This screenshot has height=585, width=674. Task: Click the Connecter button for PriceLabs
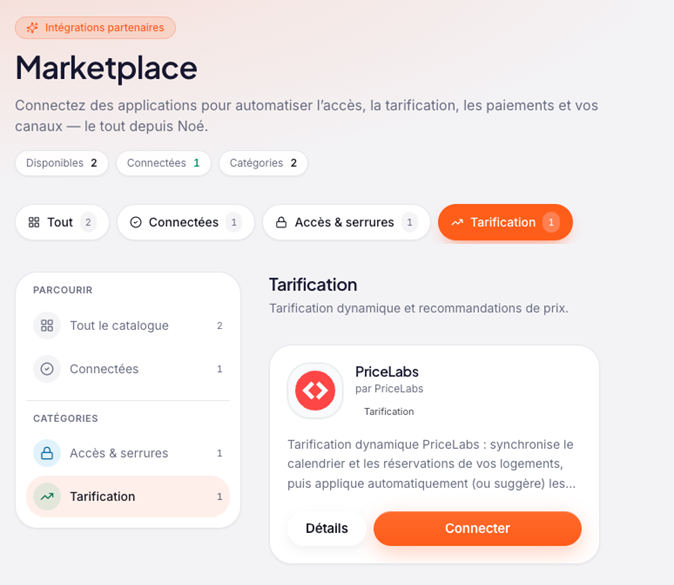pyautogui.click(x=478, y=528)
